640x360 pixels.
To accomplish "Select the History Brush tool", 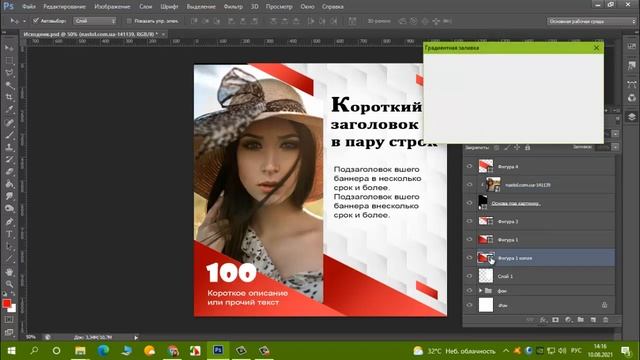I will (9, 159).
